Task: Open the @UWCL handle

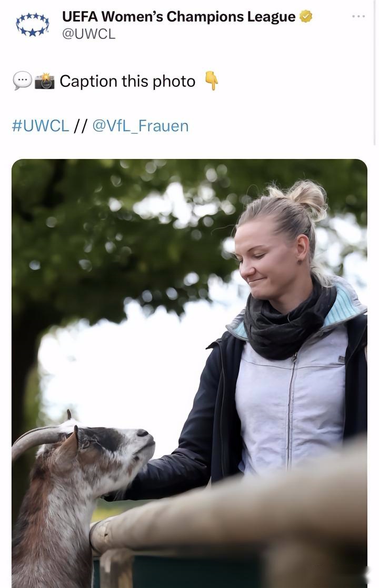Action: click(x=88, y=34)
